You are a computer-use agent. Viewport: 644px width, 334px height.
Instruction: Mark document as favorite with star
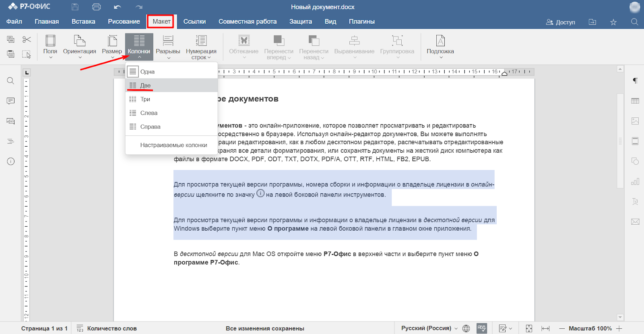tap(613, 22)
